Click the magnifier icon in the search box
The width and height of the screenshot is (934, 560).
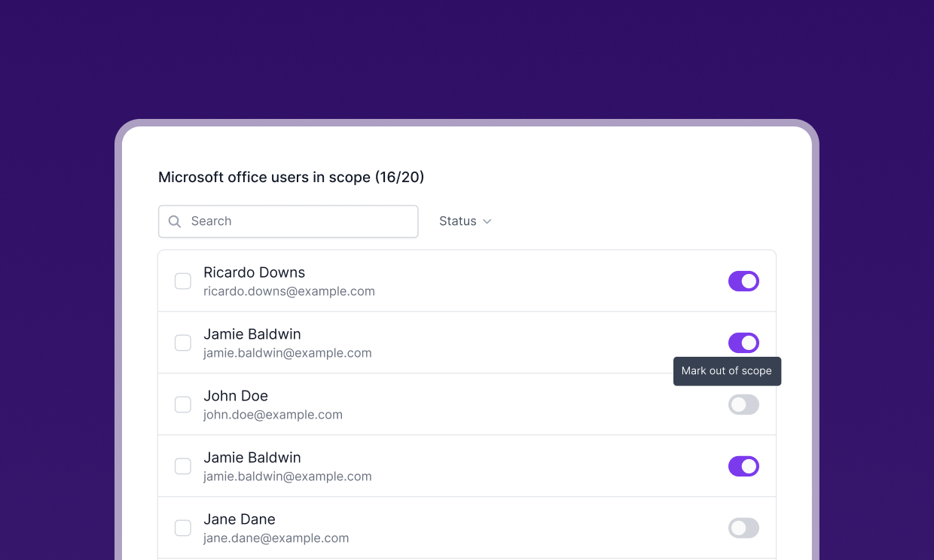pyautogui.click(x=175, y=221)
